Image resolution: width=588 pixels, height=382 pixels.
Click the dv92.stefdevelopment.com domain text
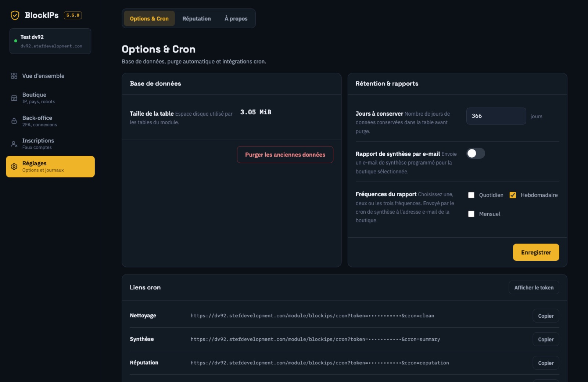[x=51, y=46]
